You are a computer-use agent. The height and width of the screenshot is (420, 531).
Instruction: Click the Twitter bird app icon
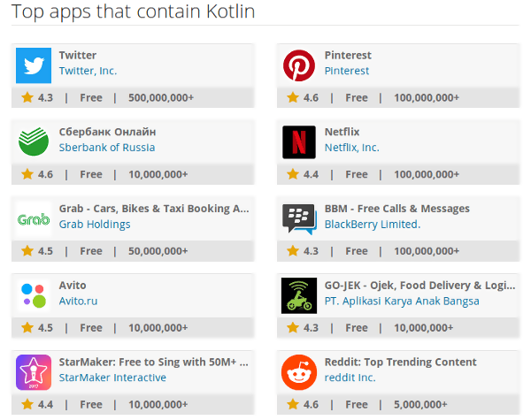34,65
